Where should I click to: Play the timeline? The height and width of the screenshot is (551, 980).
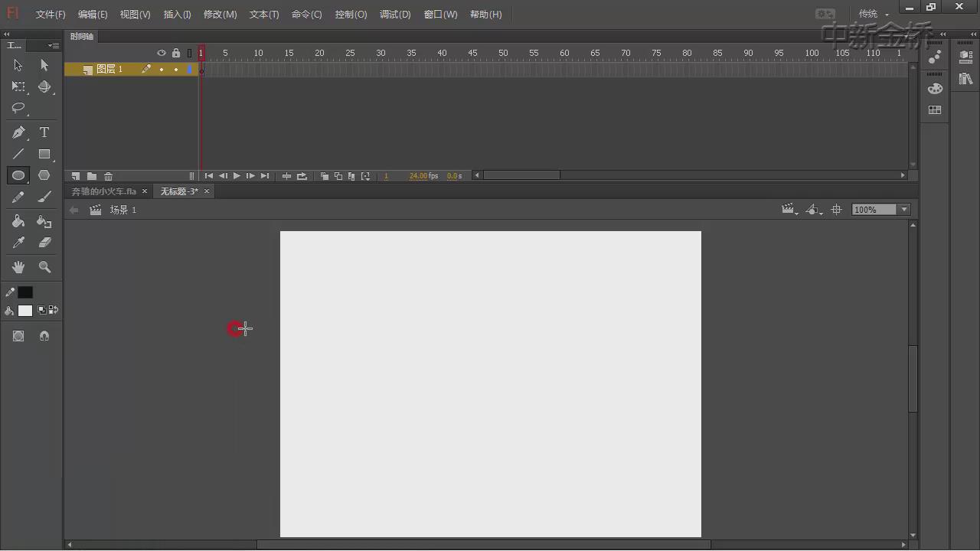click(237, 176)
